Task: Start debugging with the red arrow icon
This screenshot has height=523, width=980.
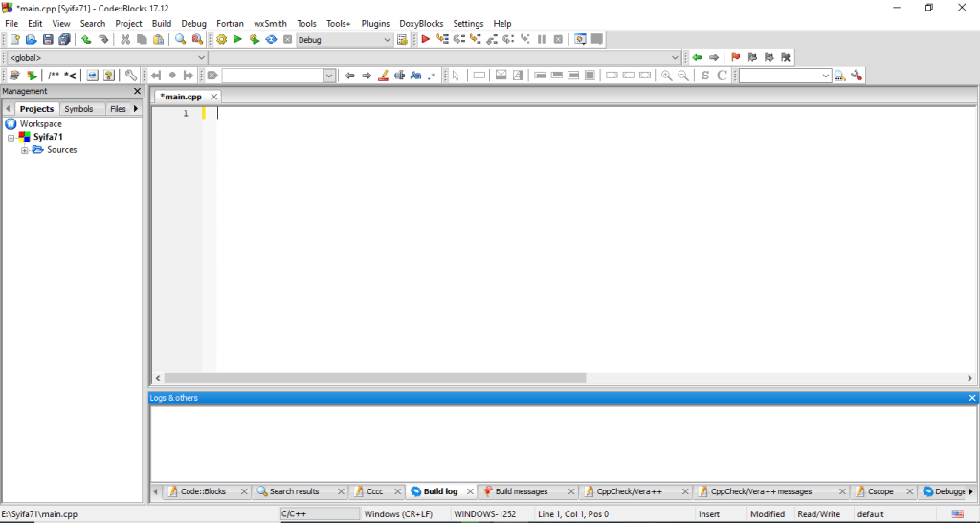Action: (x=426, y=40)
